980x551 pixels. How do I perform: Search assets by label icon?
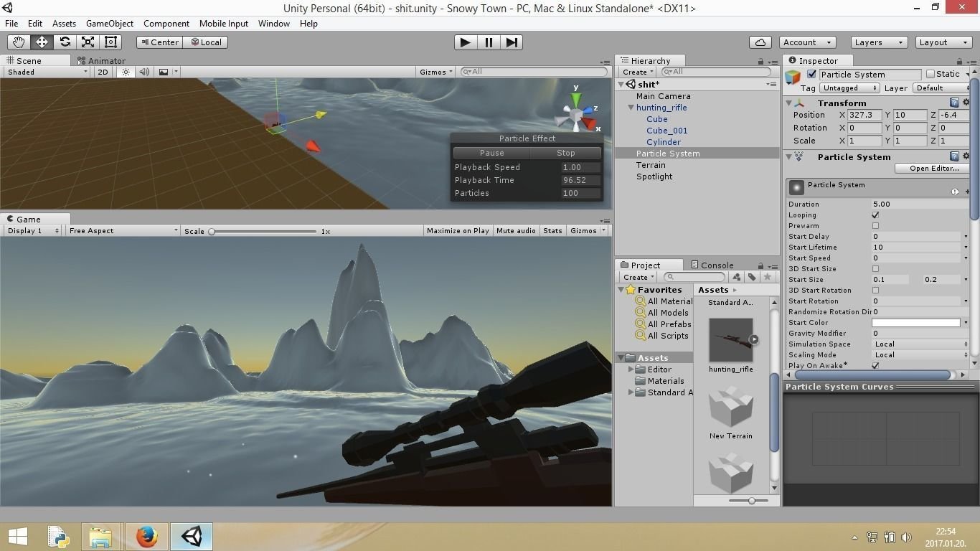coord(752,277)
